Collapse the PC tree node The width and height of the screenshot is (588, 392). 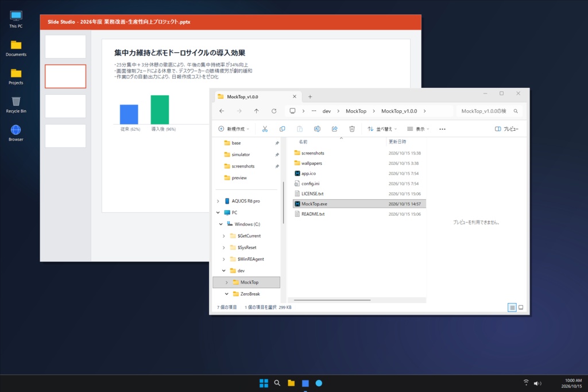point(218,212)
